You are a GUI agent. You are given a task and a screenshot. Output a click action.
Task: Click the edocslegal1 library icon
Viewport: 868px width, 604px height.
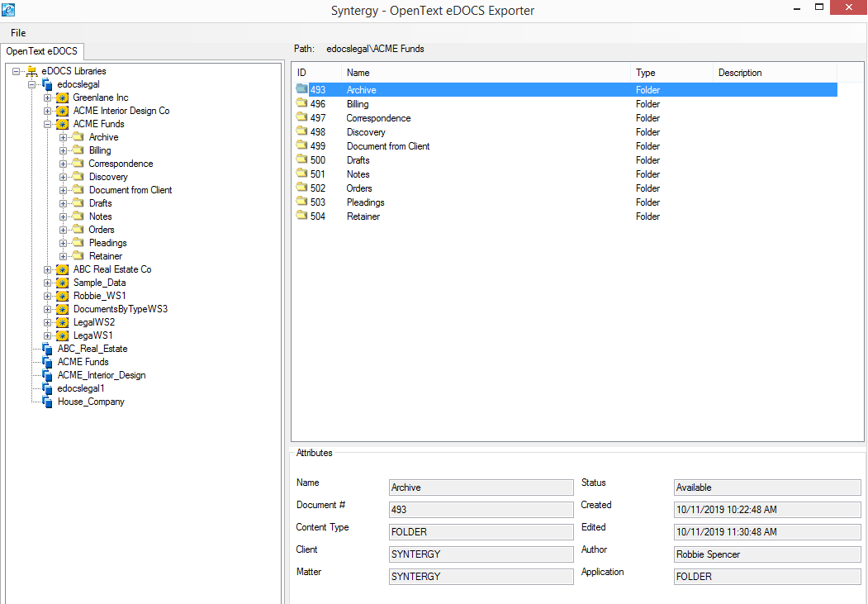point(48,389)
